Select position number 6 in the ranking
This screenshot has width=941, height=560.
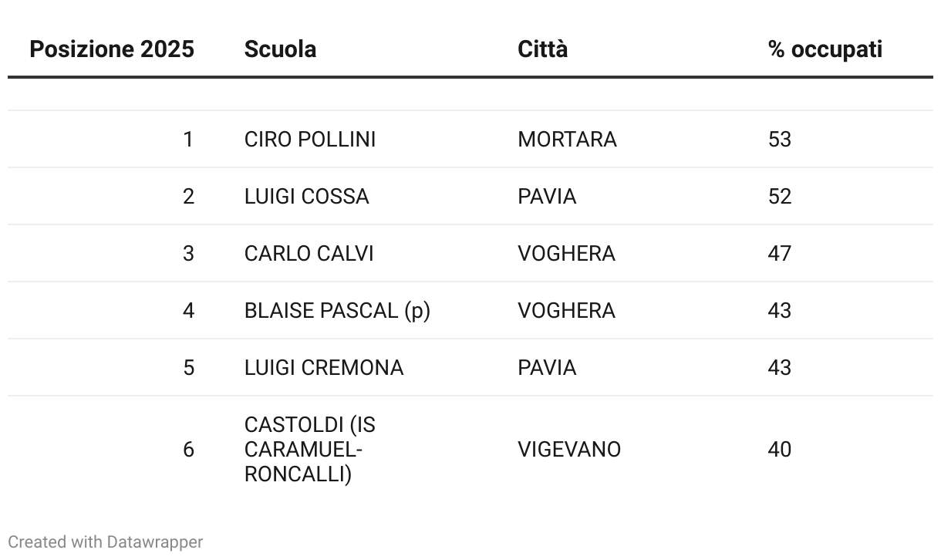188,450
